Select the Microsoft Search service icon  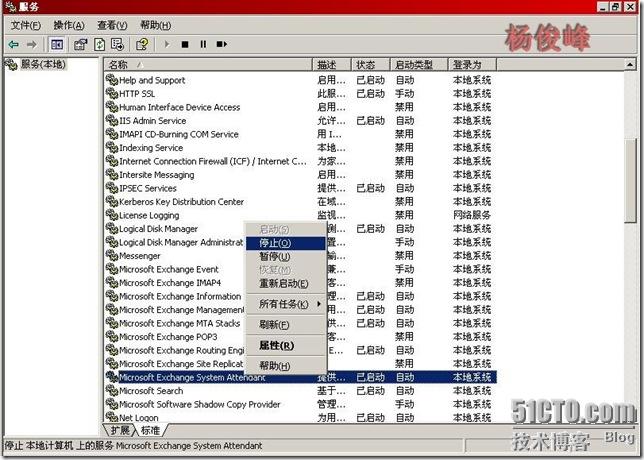point(112,391)
